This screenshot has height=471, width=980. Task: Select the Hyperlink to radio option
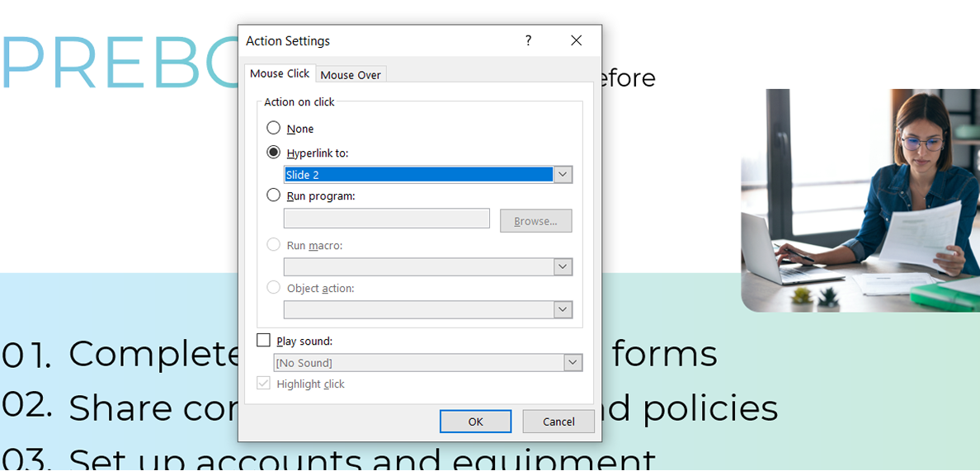274,153
